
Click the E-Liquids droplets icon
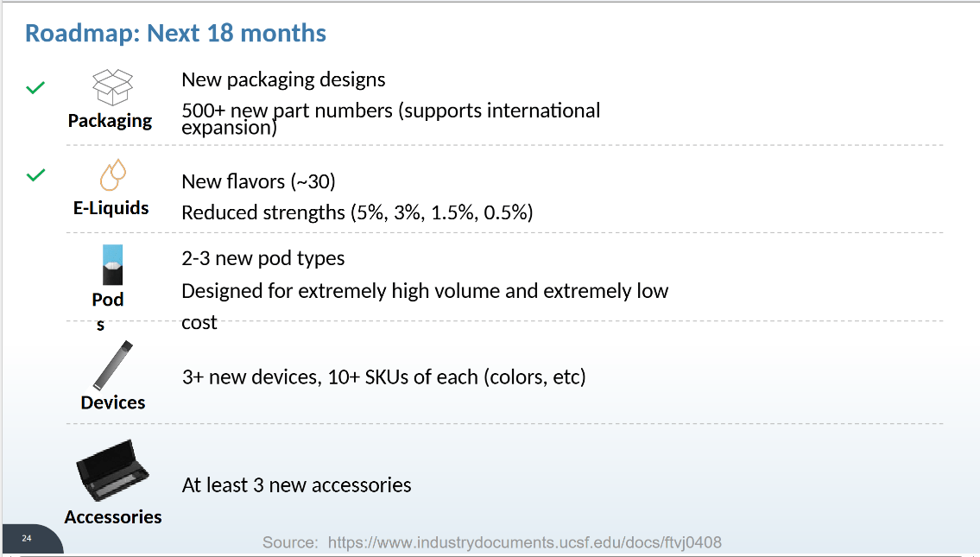click(x=113, y=176)
